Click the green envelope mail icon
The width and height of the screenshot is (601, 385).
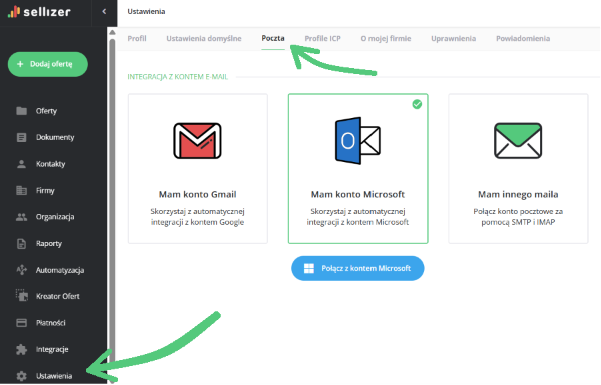click(x=518, y=141)
